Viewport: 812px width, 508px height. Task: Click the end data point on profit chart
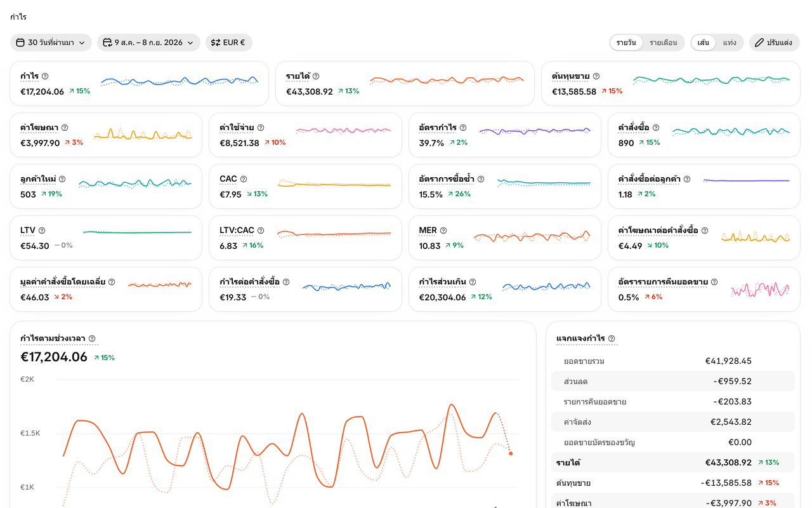point(511,453)
